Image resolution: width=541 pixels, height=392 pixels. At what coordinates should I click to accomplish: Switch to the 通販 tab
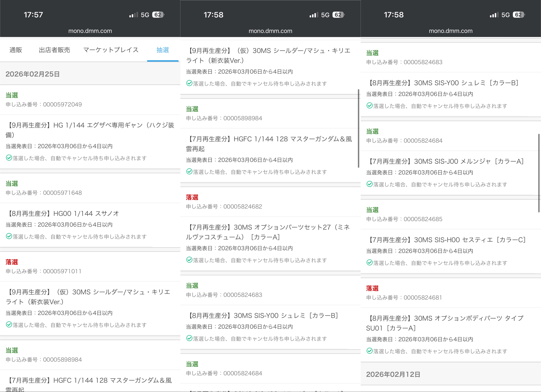click(16, 50)
